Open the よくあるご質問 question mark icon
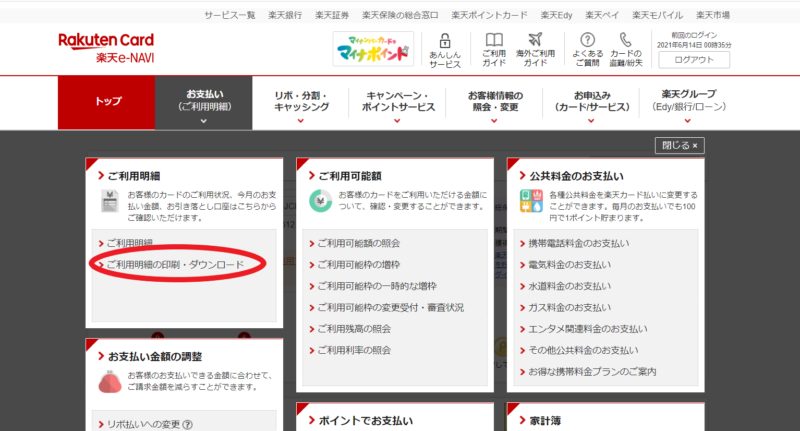The image size is (800, 431). pos(587,40)
